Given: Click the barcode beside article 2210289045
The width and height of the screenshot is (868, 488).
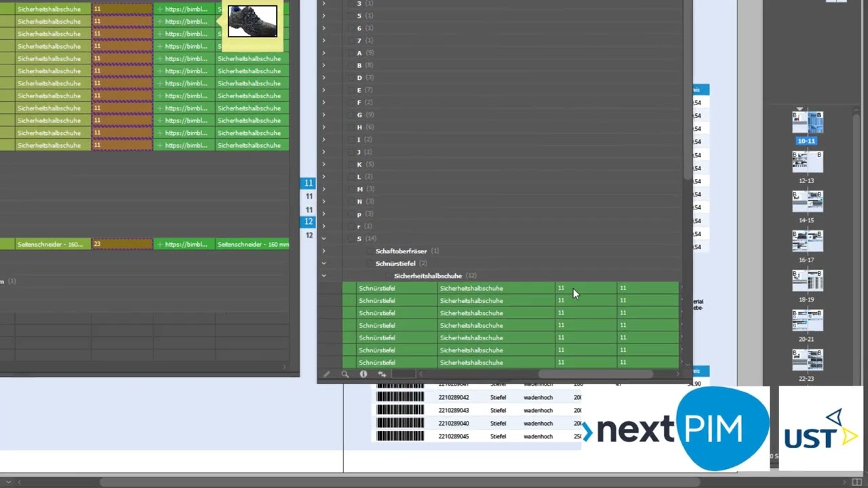Looking at the screenshot, I should pyautogui.click(x=400, y=436).
